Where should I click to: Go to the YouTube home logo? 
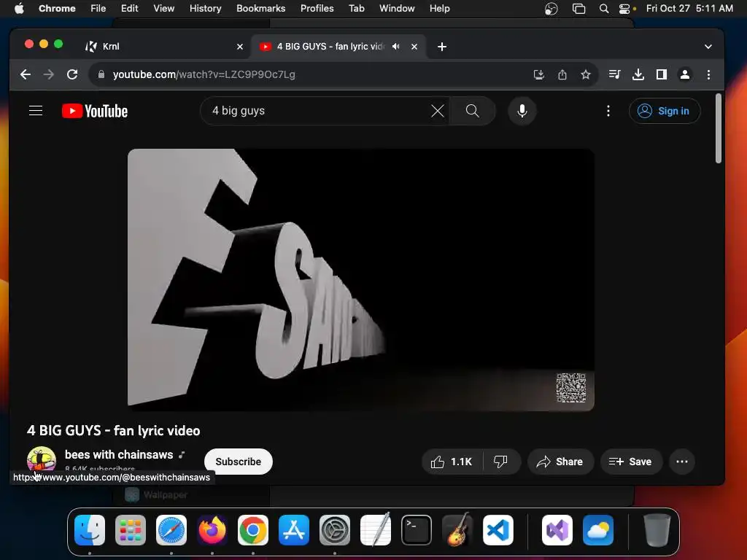(x=95, y=111)
